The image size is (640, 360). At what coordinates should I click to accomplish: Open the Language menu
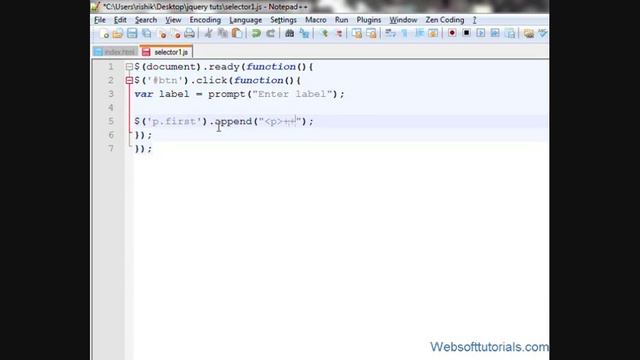(245, 20)
